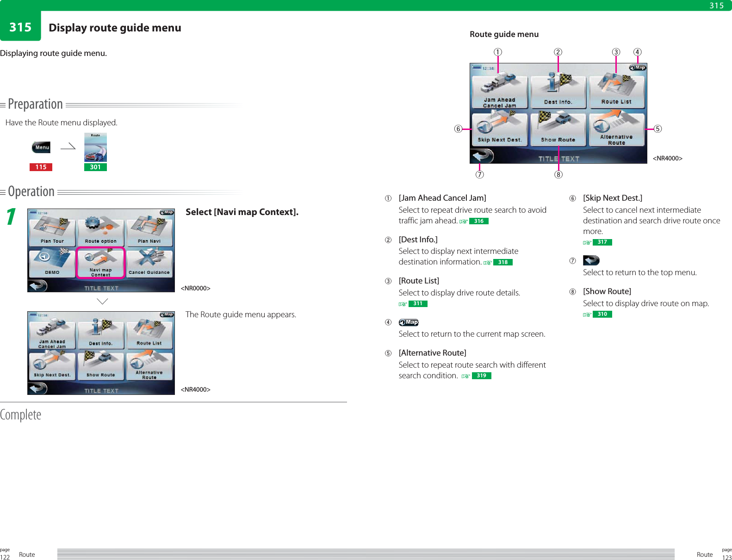
Task: Open Route option tile in Route menu
Action: click(x=101, y=231)
